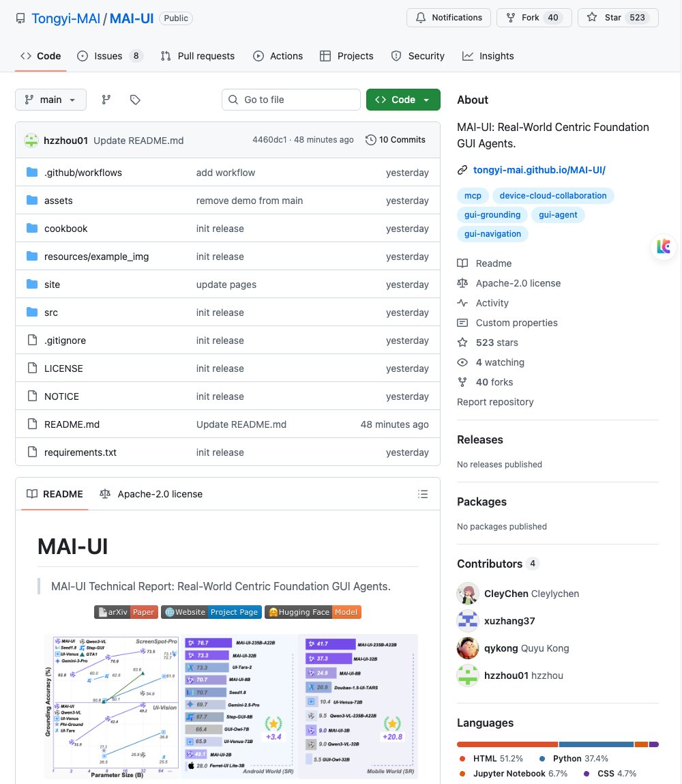Click the mcp topic tag

click(x=473, y=196)
